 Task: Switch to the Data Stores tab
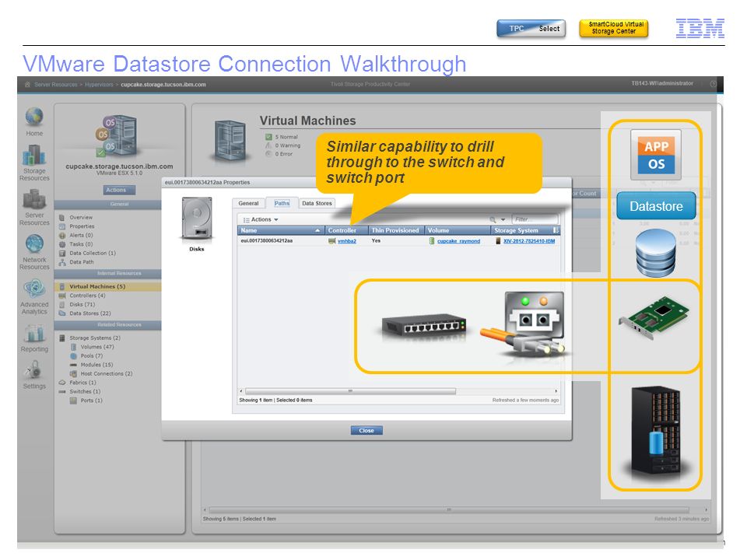(x=317, y=203)
